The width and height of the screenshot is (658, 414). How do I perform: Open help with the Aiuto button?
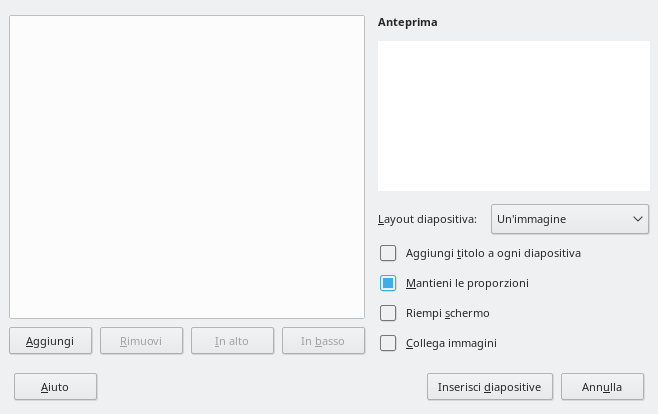pos(55,387)
